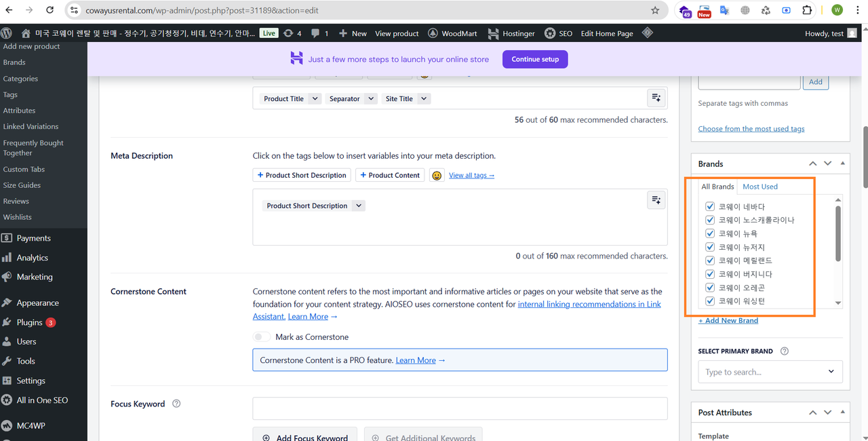The width and height of the screenshot is (868, 441).
Task: Click the Add tag button
Action: [816, 82]
